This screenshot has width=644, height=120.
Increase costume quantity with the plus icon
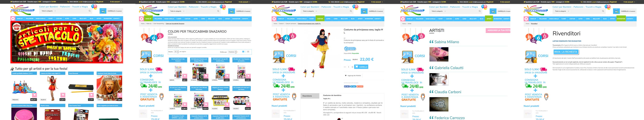tap(352, 67)
